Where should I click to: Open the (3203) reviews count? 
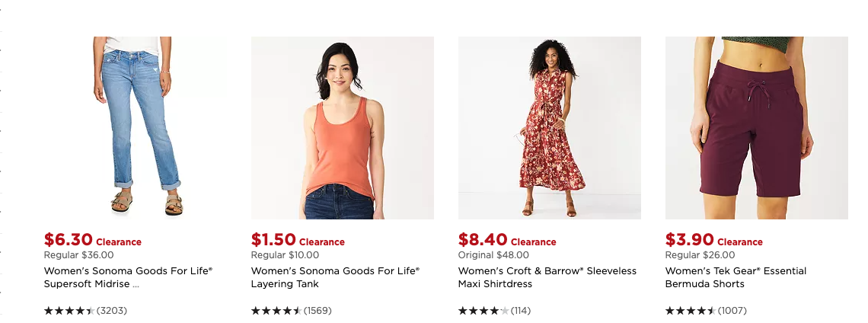pyautogui.click(x=112, y=311)
